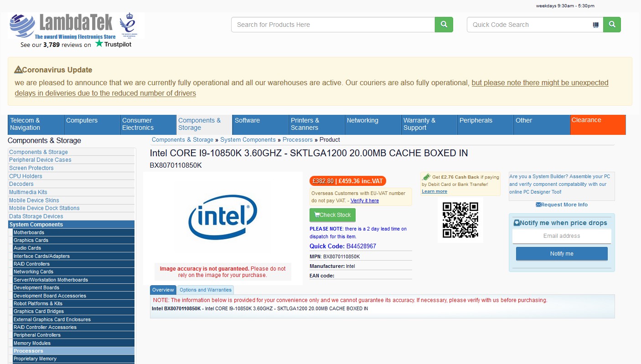Open the PC Designer Tool info link

560,184
